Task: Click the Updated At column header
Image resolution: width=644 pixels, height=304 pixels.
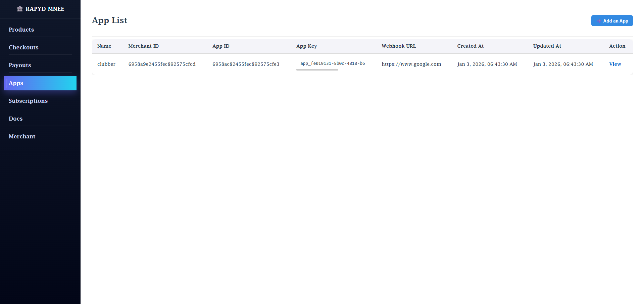Action: click(547, 46)
